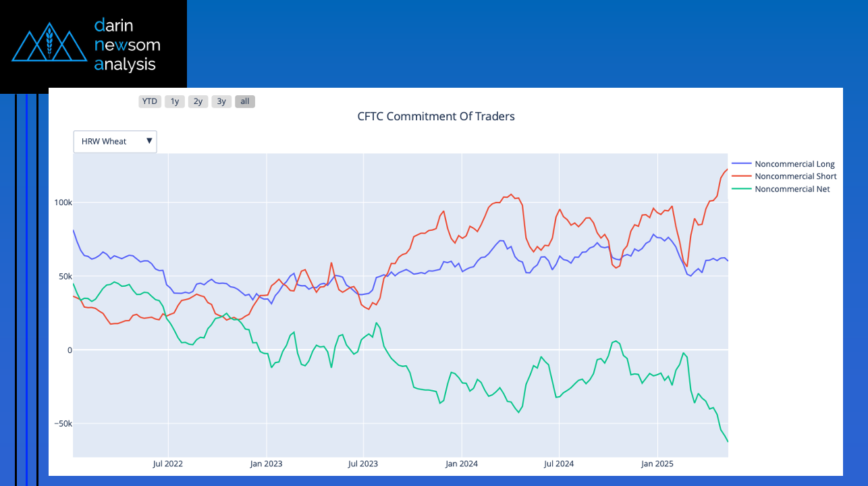Viewport: 868px width, 486px height.
Task: Click the blue Noncommercial Long legend line swatch
Action: pos(741,164)
